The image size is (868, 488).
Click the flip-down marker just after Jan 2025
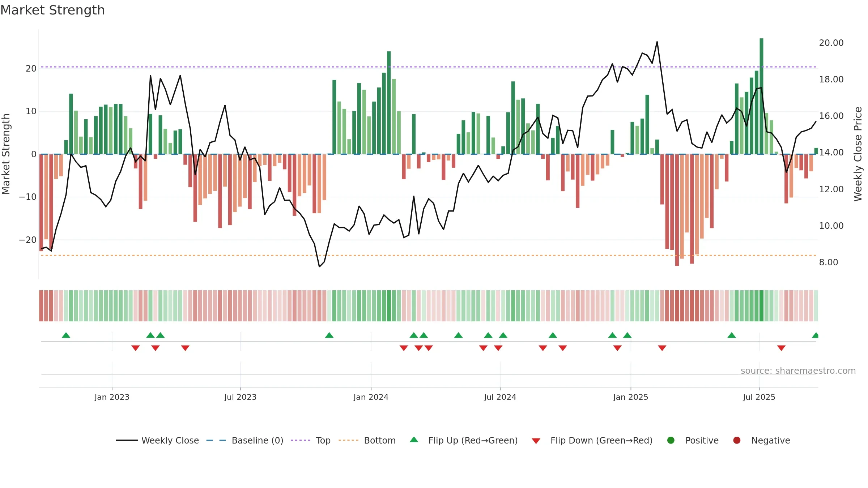[662, 348]
